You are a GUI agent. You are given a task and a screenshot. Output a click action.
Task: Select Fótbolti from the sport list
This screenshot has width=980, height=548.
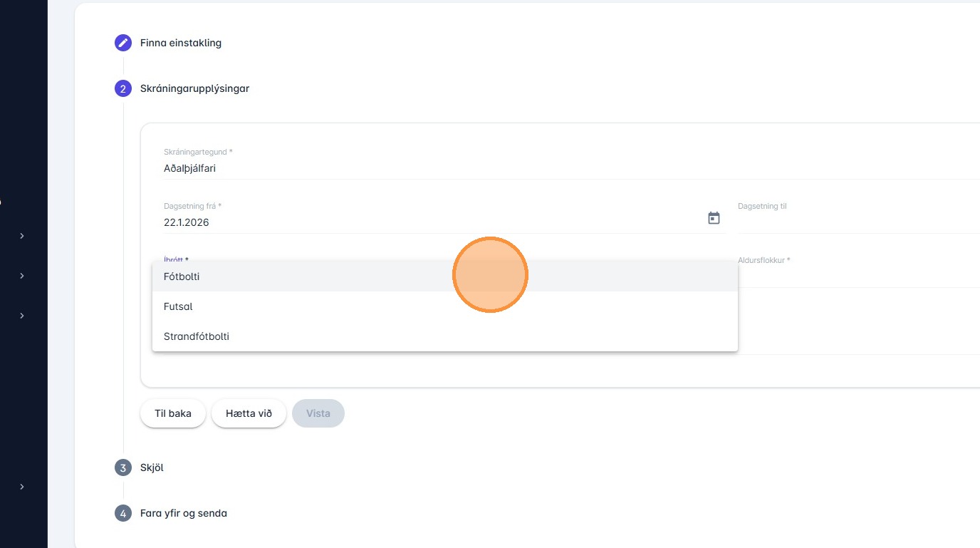click(182, 276)
